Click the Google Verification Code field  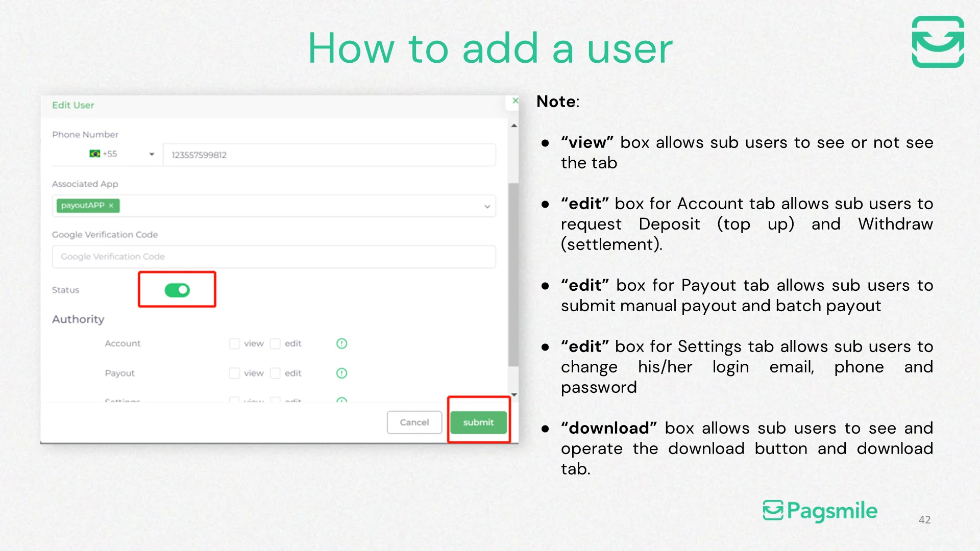coord(274,257)
